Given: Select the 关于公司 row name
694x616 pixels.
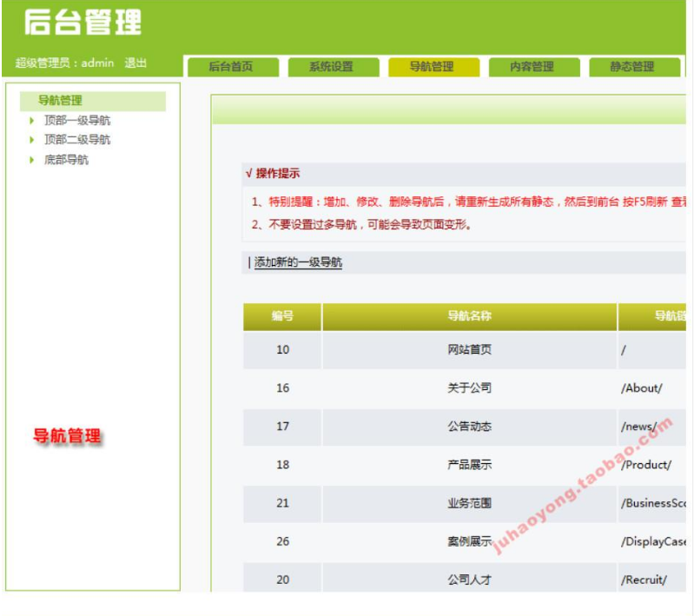Looking at the screenshot, I should point(469,388).
